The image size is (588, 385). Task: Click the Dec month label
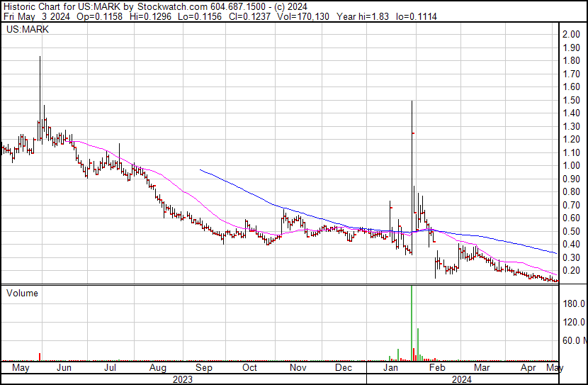343,367
